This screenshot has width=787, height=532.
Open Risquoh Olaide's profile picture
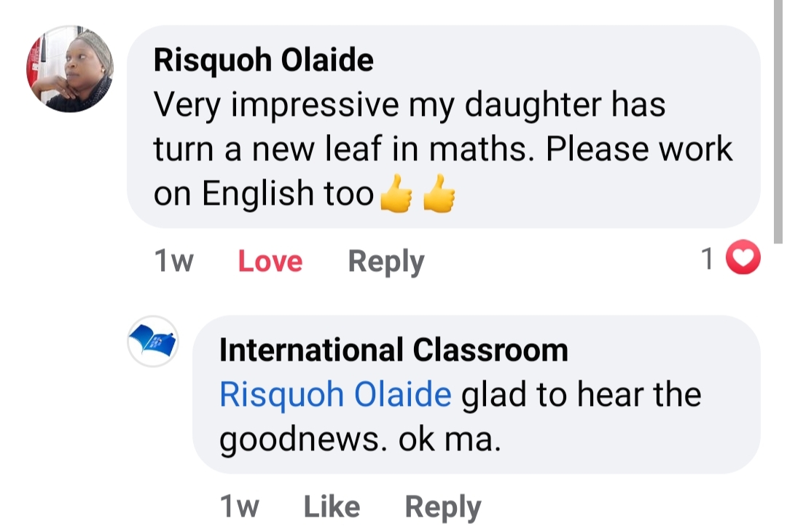[71, 69]
